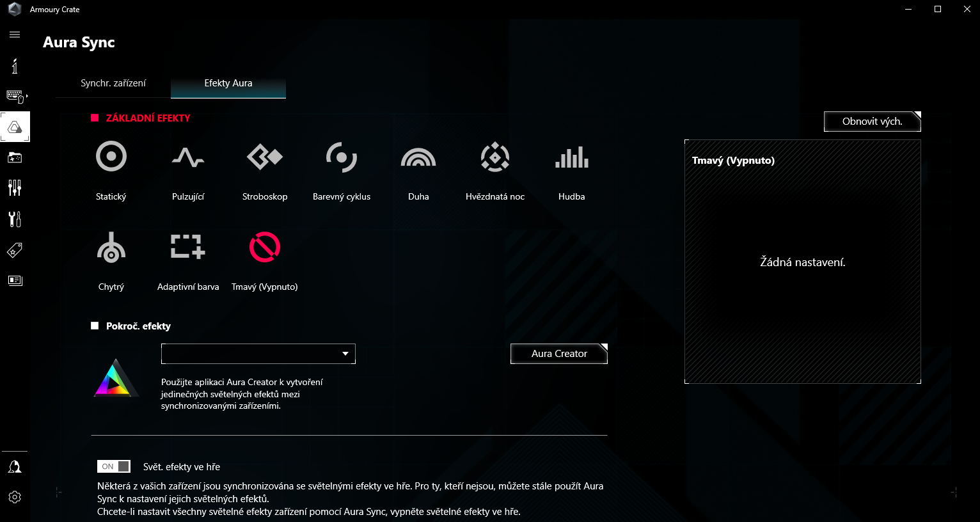Click the Obnovit vých. button
Screen dimensions: 980x522
pyautogui.click(x=873, y=122)
